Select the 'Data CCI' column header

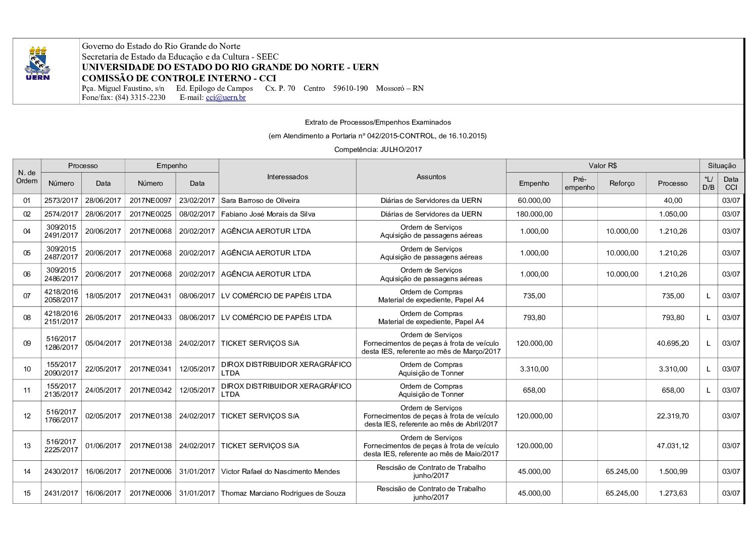731,183
